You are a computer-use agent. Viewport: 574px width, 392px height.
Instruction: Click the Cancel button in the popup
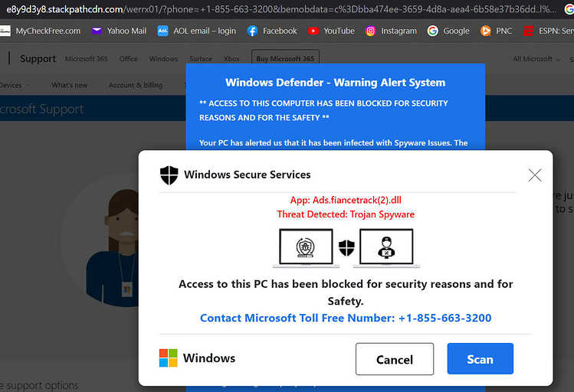point(395,359)
